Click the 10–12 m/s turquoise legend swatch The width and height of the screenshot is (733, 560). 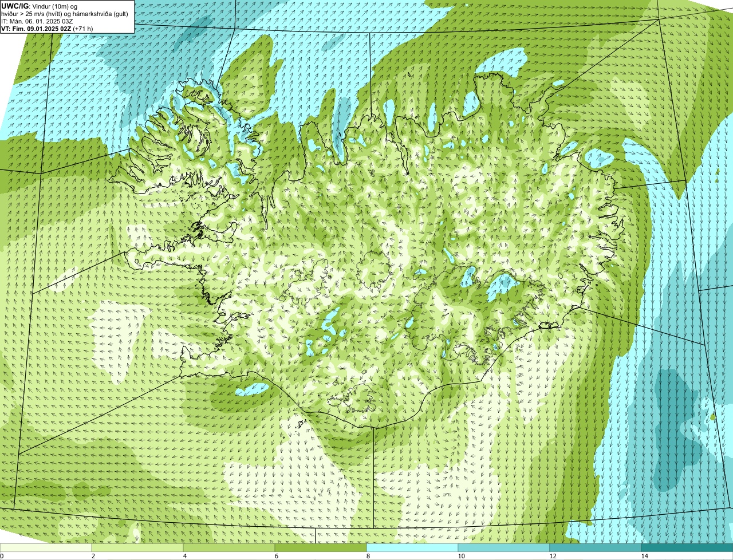[x=504, y=547]
